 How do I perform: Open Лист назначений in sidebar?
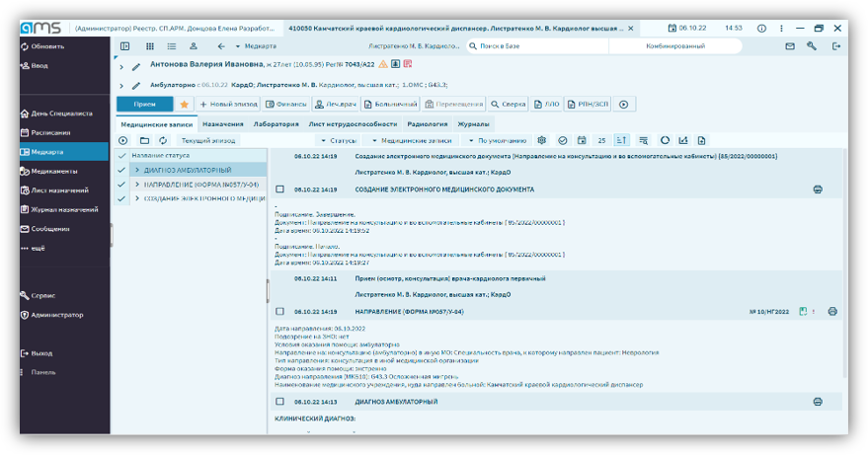(54, 190)
